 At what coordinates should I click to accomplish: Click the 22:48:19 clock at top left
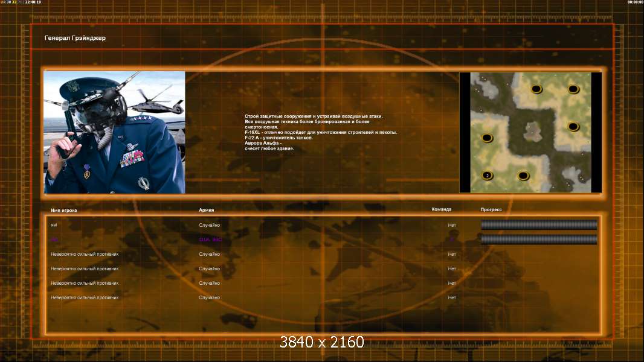point(33,2)
